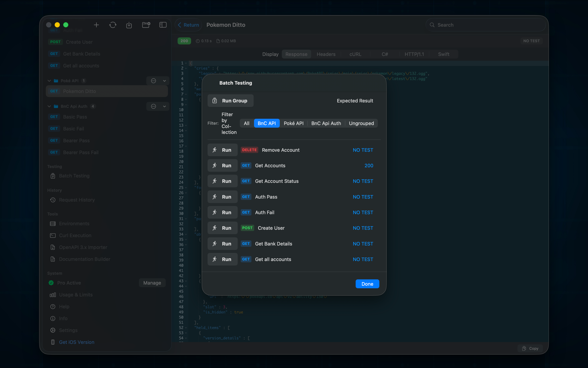Click the Run Group button
588x368 pixels.
[230, 101]
